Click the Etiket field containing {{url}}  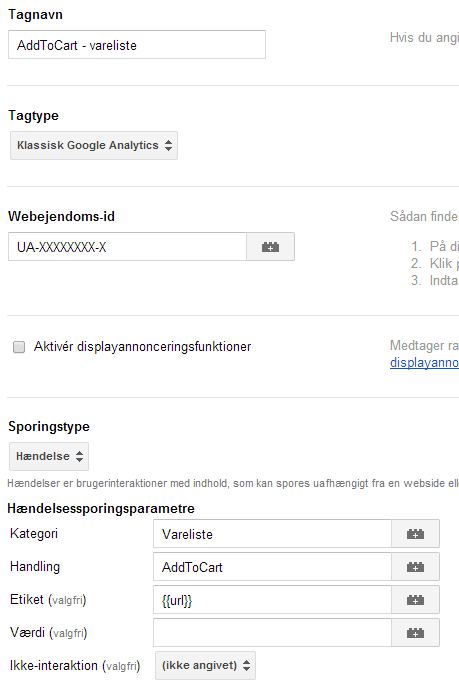(x=272, y=600)
